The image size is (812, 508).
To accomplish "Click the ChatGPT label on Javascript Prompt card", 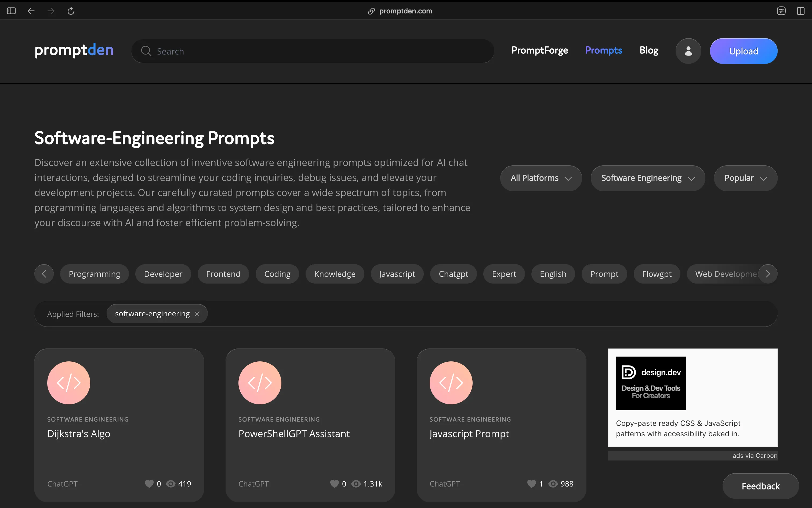I will coord(444,484).
